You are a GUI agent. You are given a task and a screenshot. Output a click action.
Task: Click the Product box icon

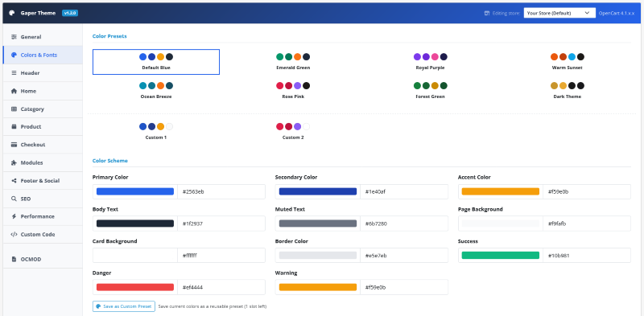pyautogui.click(x=14, y=127)
